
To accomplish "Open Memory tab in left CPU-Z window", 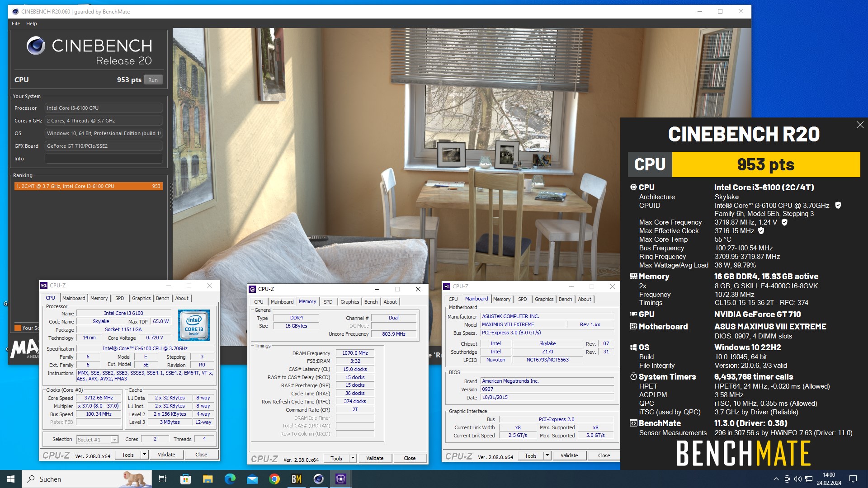I will click(x=99, y=298).
